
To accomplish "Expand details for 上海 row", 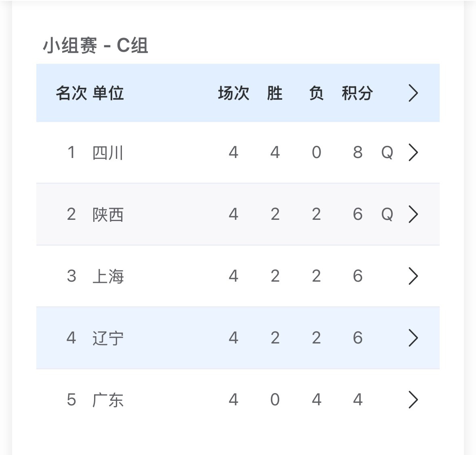I will click(x=413, y=276).
